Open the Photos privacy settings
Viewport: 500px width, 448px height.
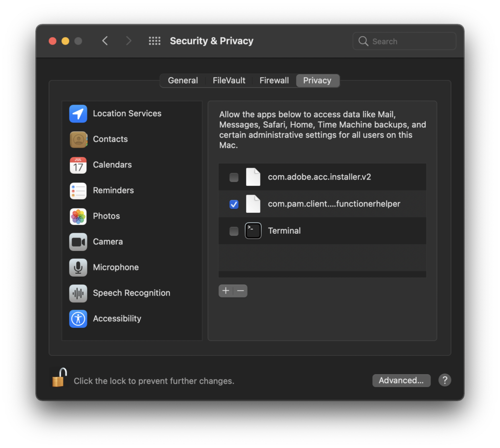click(x=106, y=216)
